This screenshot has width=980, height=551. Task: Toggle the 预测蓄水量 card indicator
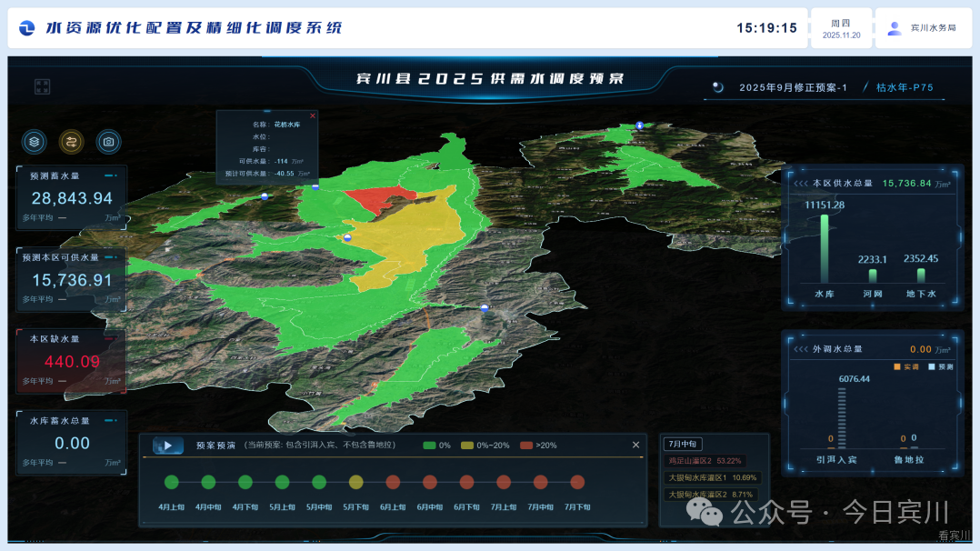[110, 175]
